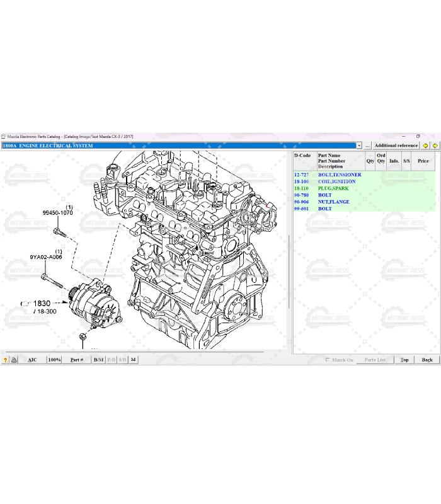Click the yellow help question mark icon
Image resolution: width=441 pixels, height=504 pixels.
click(x=5, y=360)
